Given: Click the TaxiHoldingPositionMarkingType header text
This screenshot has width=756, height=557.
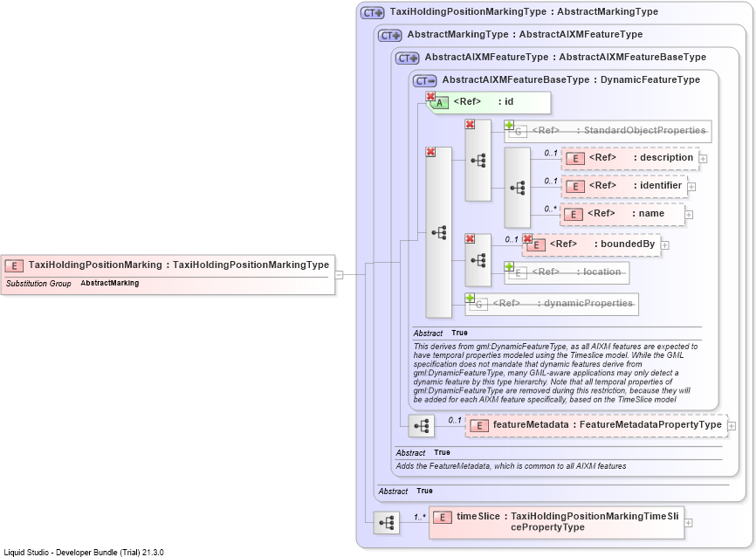Looking at the screenshot, I should 524,11.
